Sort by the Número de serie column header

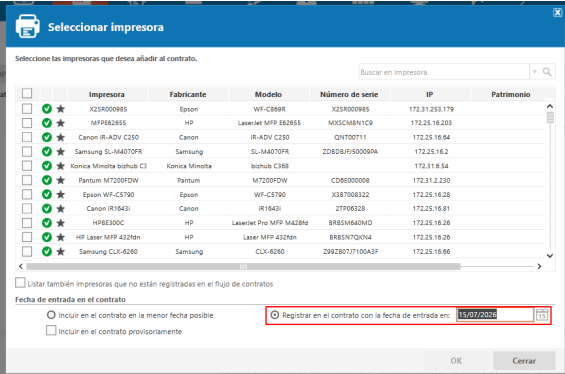pos(349,94)
